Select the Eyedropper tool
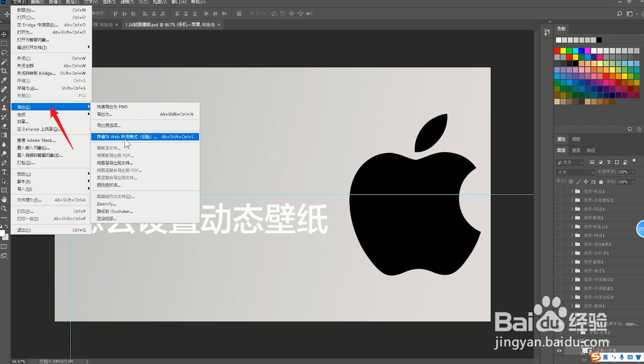 pyautogui.click(x=4, y=80)
